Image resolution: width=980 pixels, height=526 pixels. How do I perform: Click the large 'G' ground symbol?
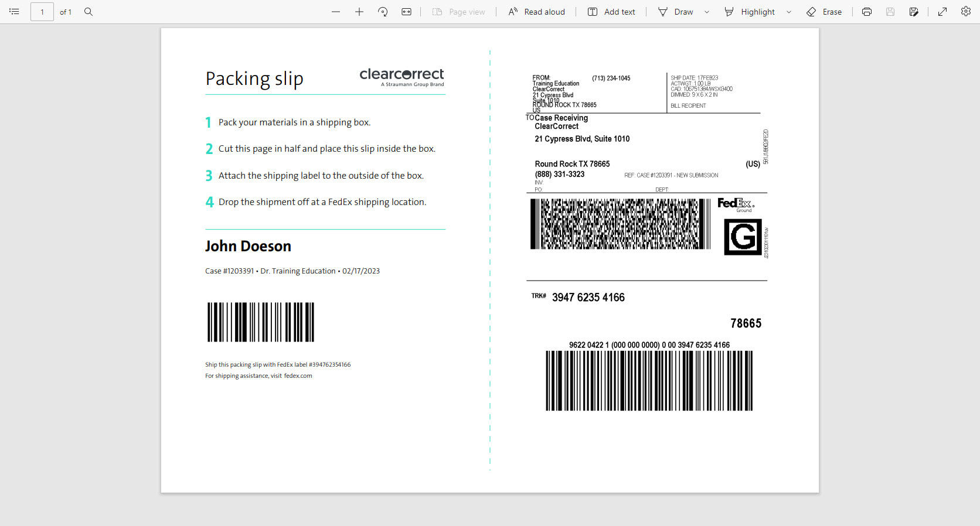[x=743, y=237]
